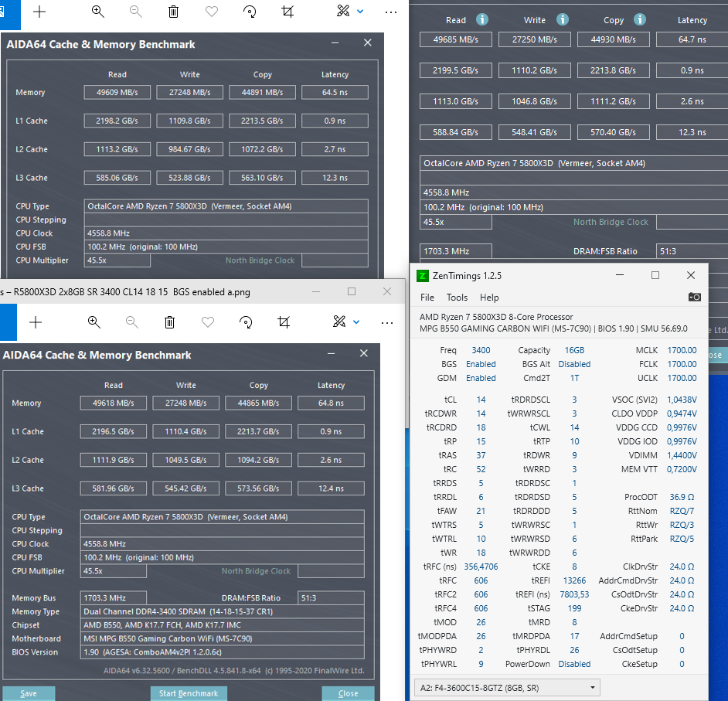The image size is (728, 701).
Task: Open the File menu in ZenTimings
Action: tap(427, 297)
